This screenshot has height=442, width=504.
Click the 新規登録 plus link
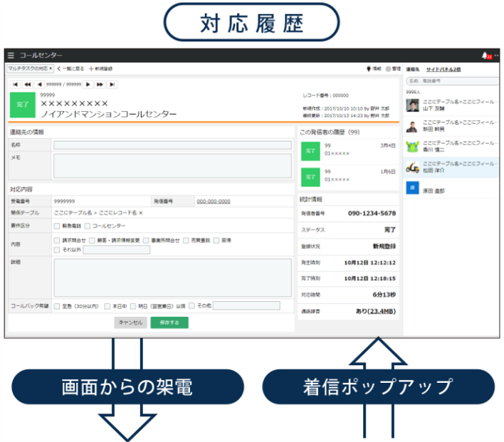point(100,69)
